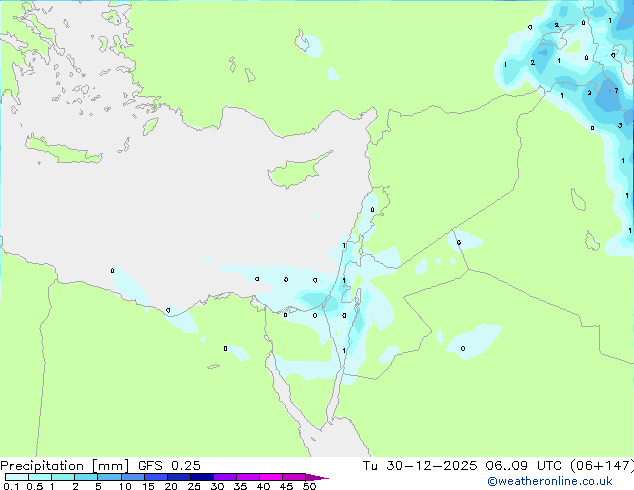Click the '50' legend value

309,486
